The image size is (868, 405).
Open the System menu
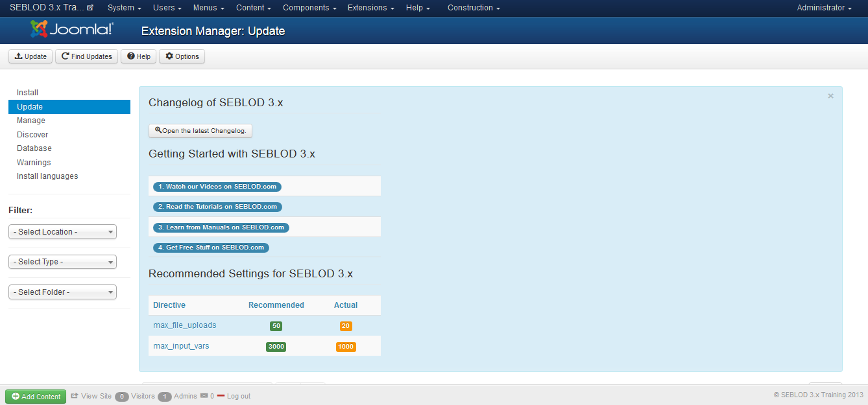click(x=125, y=8)
